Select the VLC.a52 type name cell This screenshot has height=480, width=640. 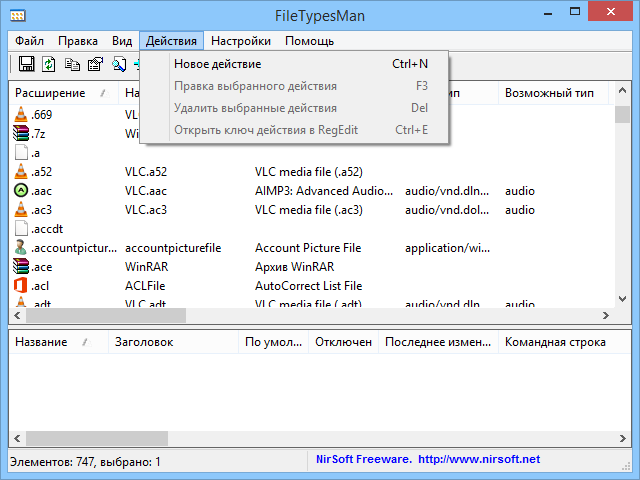pyautogui.click(x=146, y=172)
